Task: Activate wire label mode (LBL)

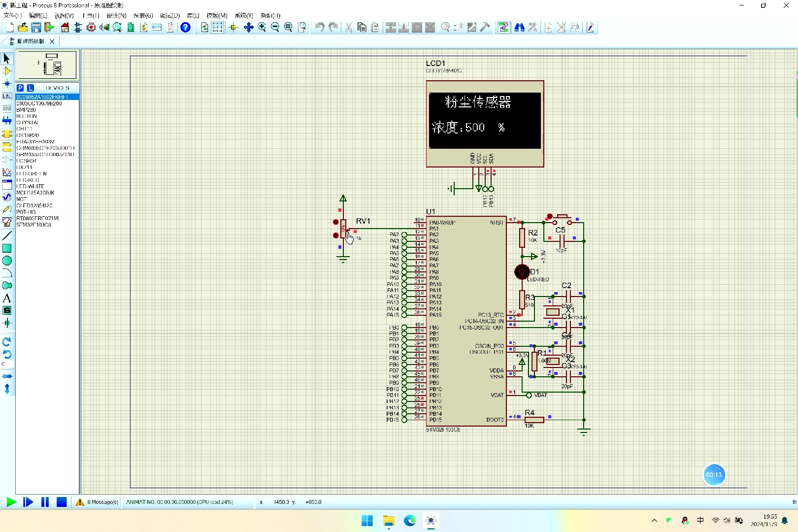Action: pyautogui.click(x=7, y=96)
